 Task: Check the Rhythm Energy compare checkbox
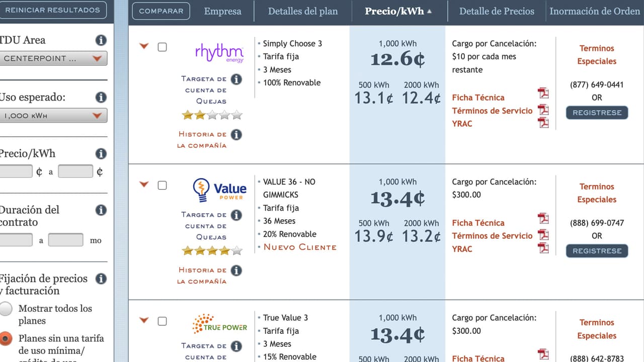coord(162,47)
